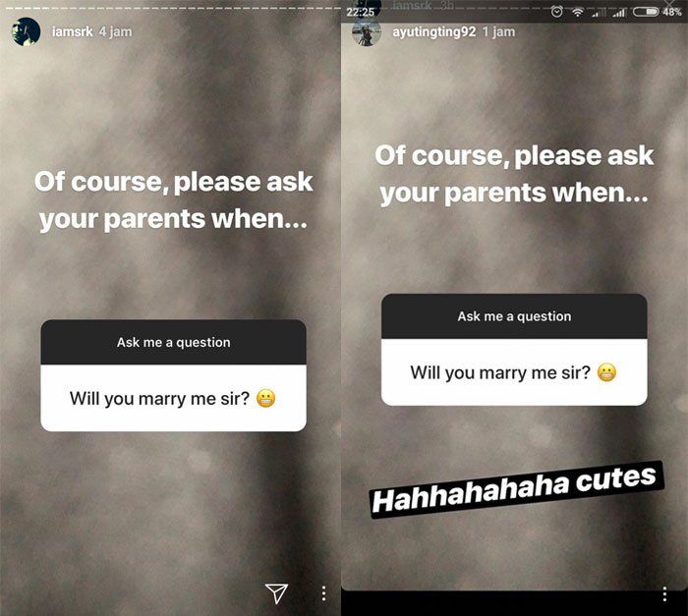The image size is (688, 616).
Task: Tap the "4 jam" timestamp
Action: pos(115,31)
